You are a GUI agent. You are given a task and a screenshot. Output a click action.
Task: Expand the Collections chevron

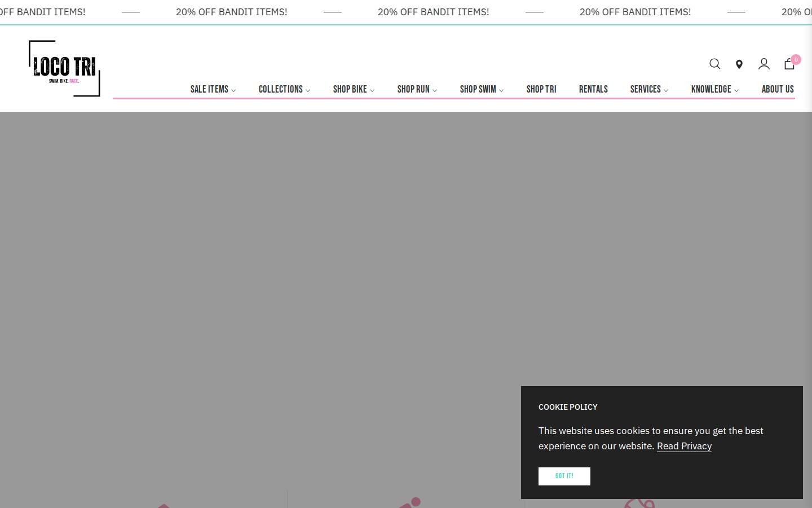[308, 90]
